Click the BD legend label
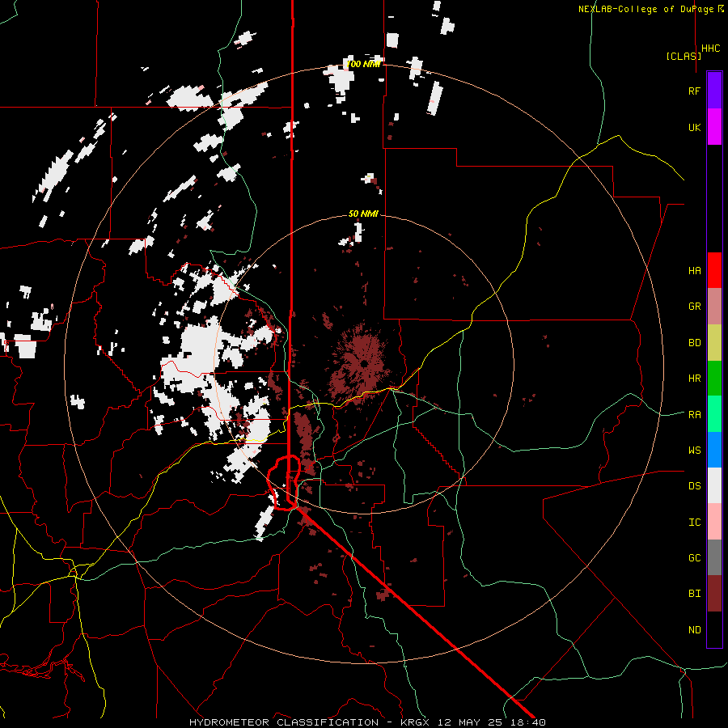The height and width of the screenshot is (728, 728). pos(694,343)
